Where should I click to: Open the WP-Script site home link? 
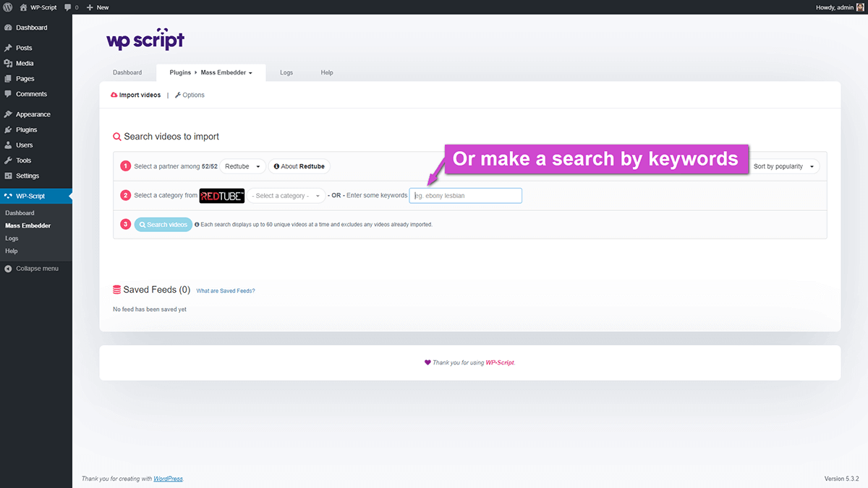38,7
